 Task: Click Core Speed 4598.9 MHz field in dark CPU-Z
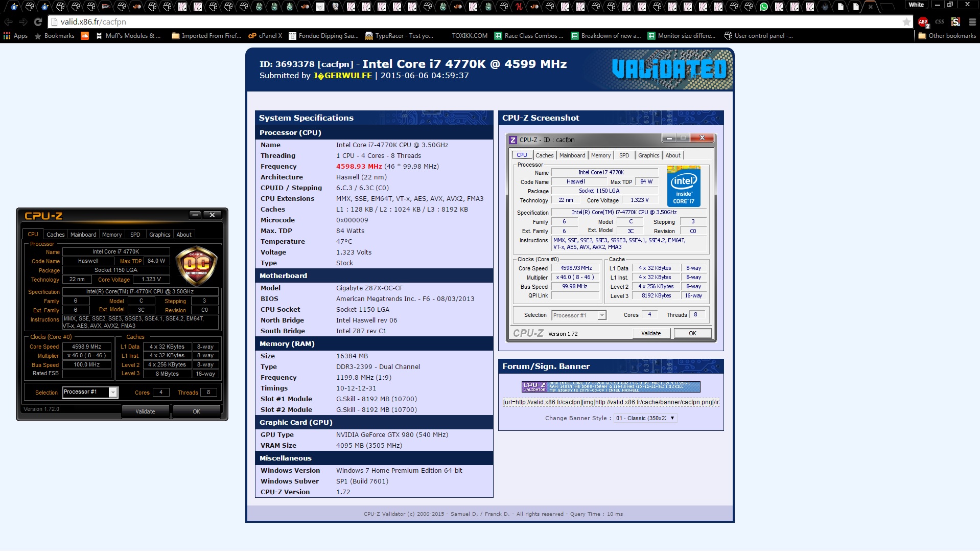point(86,347)
